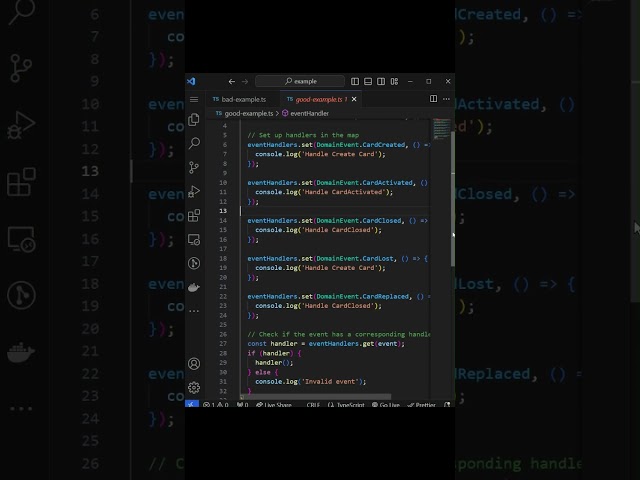This screenshot has height=480, width=640.
Task: Open the Run and Debug view
Action: 194,191
